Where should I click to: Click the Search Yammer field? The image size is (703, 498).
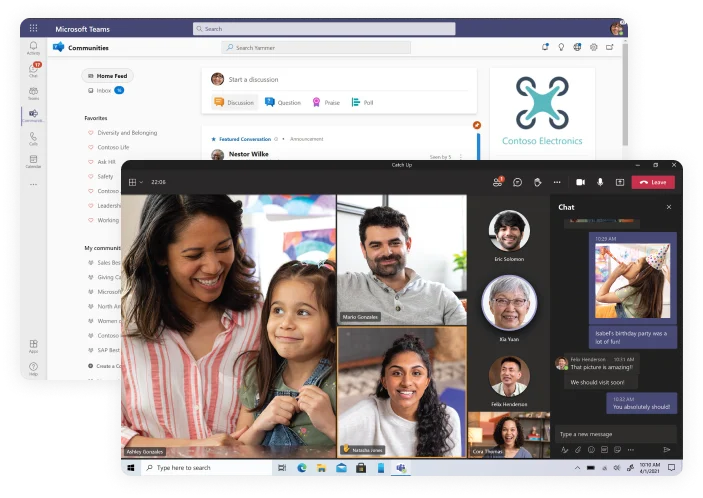coord(316,48)
